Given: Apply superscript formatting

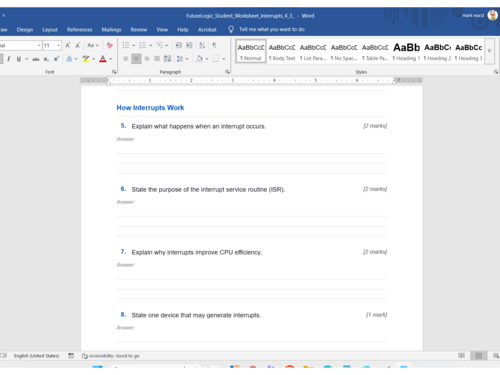Looking at the screenshot, I should pos(56,59).
